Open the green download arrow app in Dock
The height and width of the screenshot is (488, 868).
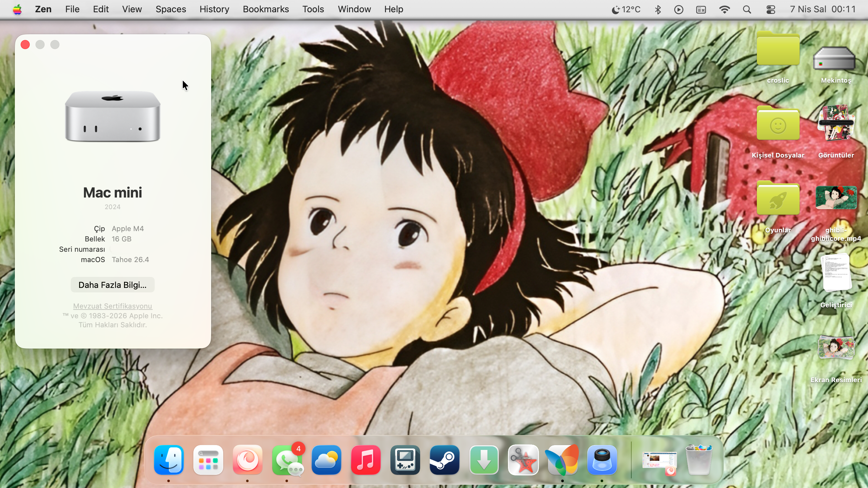pos(484,460)
